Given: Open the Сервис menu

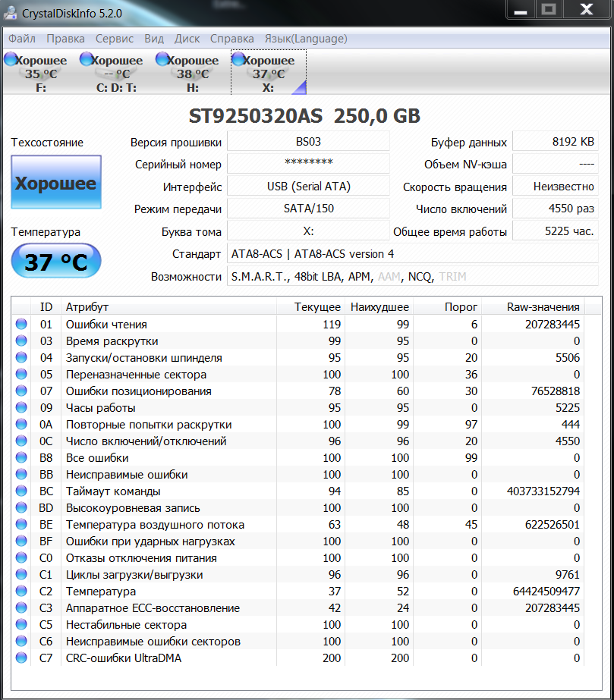Looking at the screenshot, I should click(x=115, y=39).
